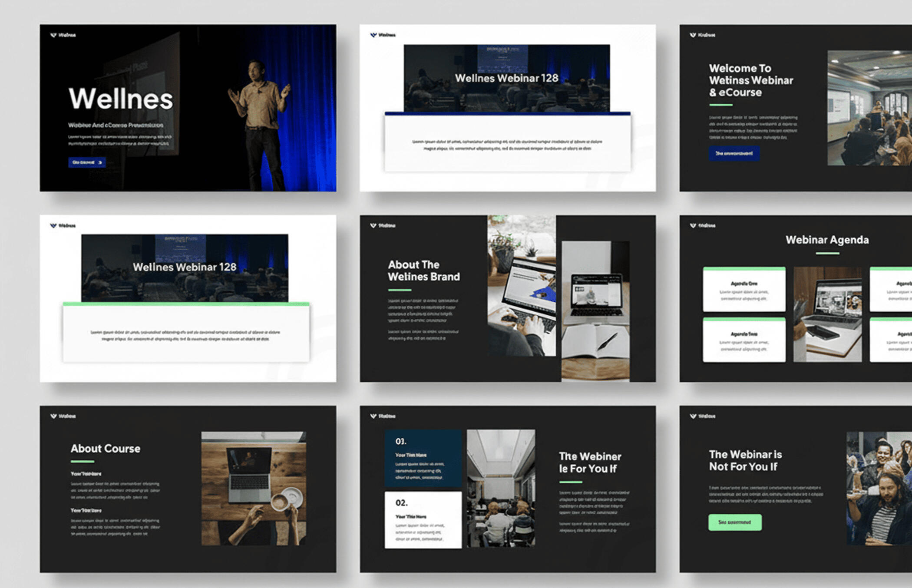Click the Webinar Agenda heading text

pyautogui.click(x=827, y=240)
